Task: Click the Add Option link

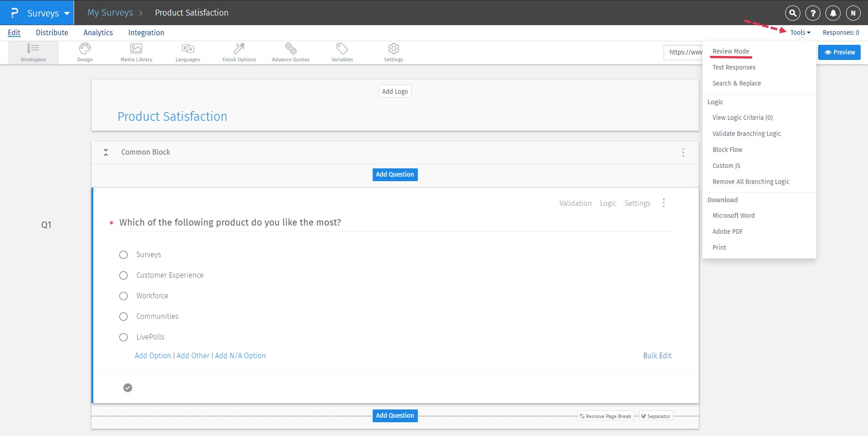Action: click(153, 355)
